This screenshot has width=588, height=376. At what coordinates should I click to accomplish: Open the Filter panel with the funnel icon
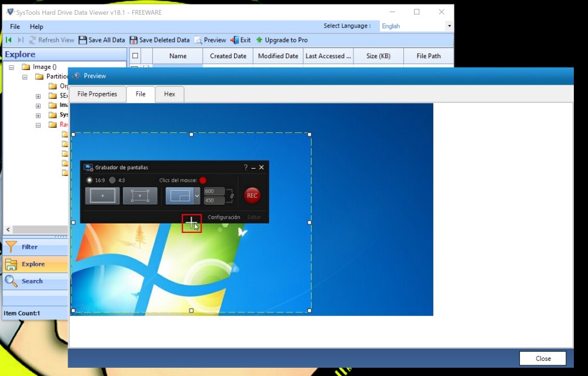(x=36, y=247)
